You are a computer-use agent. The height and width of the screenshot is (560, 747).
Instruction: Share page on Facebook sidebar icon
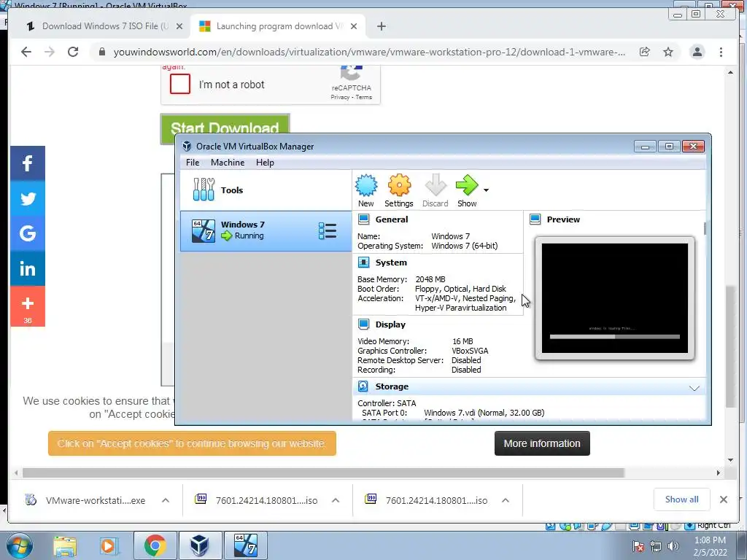point(28,163)
